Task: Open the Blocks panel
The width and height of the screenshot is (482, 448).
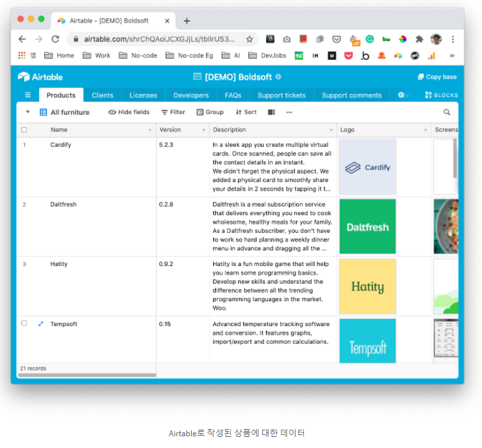Action: [x=442, y=95]
